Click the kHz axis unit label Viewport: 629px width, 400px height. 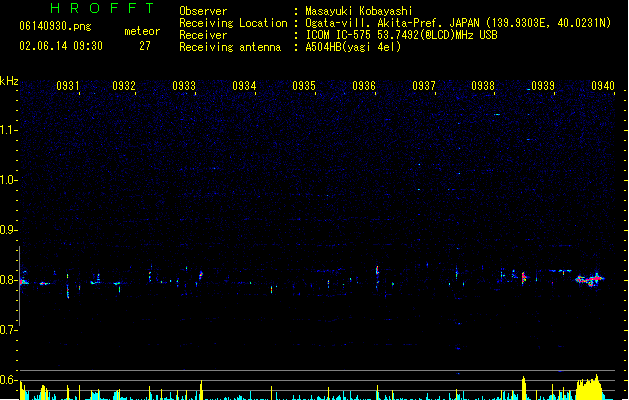click(9, 81)
